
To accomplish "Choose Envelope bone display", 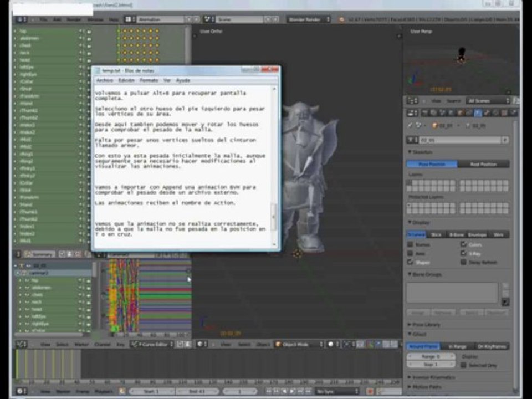I will click(x=477, y=234).
